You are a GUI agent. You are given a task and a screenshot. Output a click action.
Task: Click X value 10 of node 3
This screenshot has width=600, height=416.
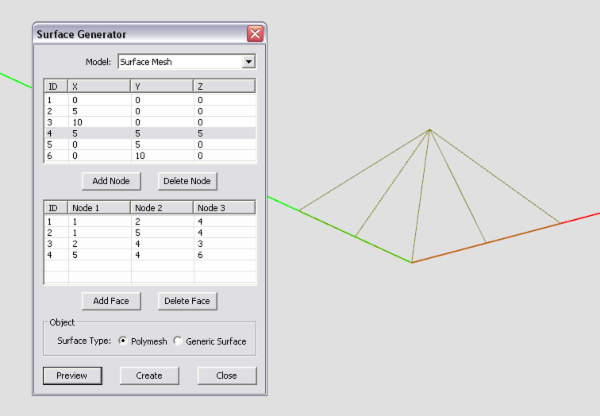tap(78, 122)
